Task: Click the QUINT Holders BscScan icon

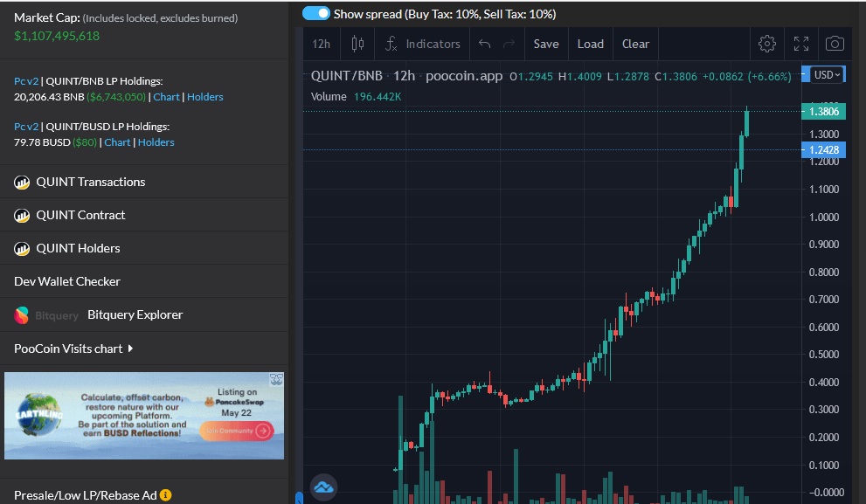Action: [x=22, y=248]
